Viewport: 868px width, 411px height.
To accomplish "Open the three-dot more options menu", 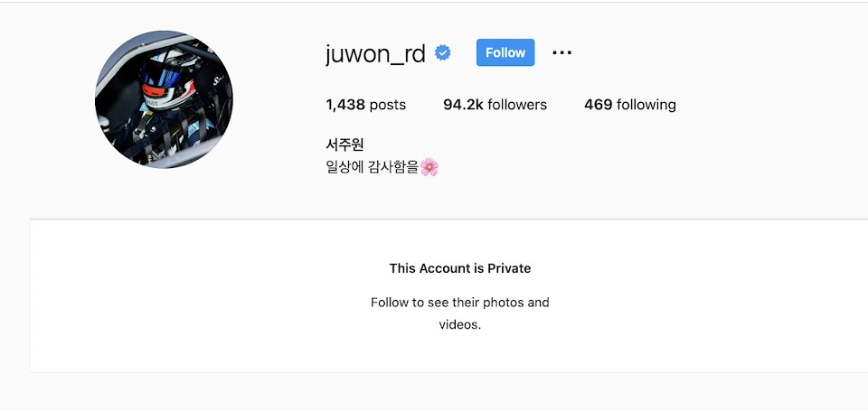I will coord(561,52).
